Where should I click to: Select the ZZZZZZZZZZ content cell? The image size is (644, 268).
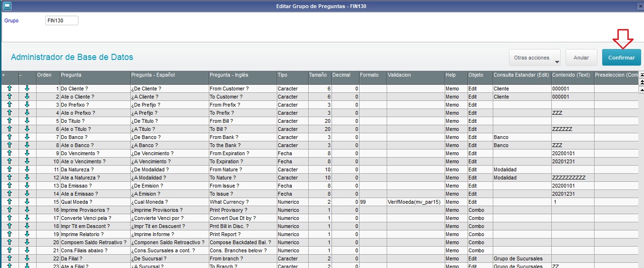pyautogui.click(x=573, y=178)
